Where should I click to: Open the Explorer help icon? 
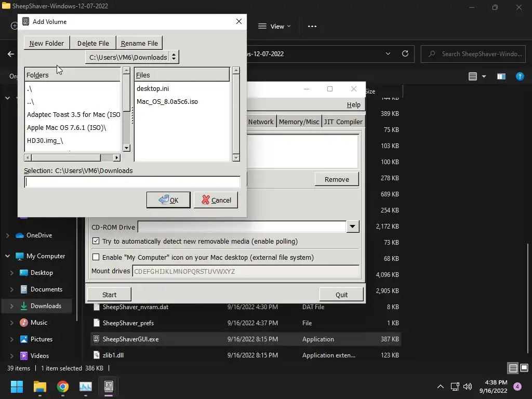520,76
